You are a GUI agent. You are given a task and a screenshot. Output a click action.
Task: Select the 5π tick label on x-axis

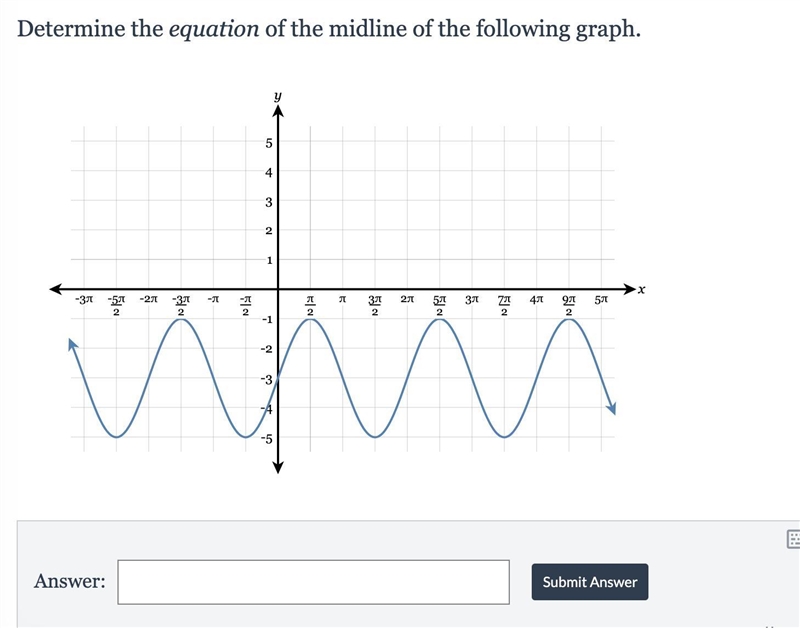click(602, 299)
